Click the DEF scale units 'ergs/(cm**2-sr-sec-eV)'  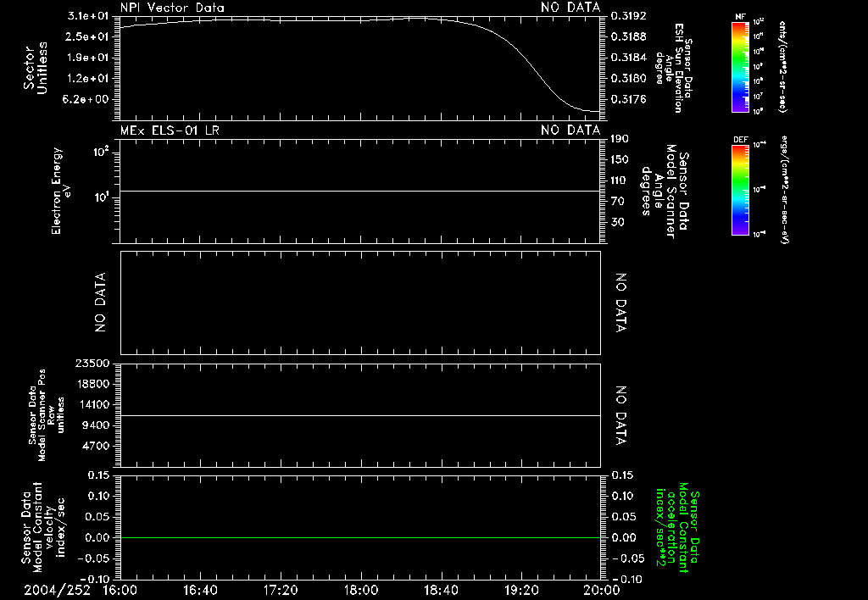[x=783, y=191]
